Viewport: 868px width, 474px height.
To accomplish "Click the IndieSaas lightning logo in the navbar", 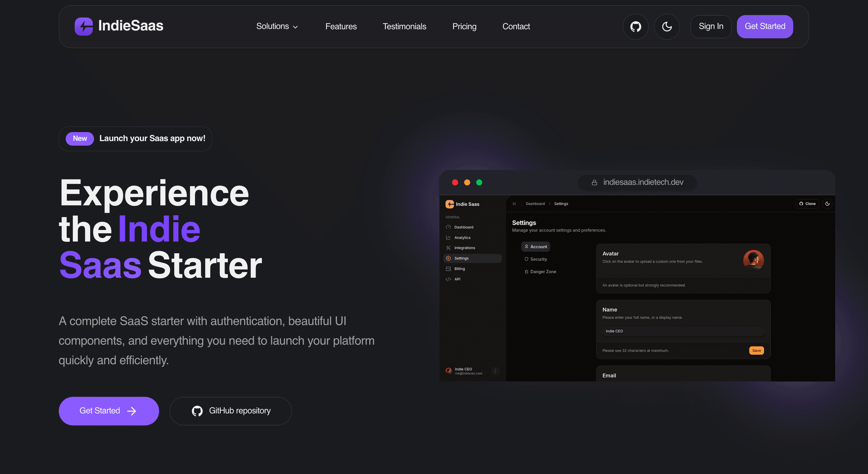I will pos(83,26).
